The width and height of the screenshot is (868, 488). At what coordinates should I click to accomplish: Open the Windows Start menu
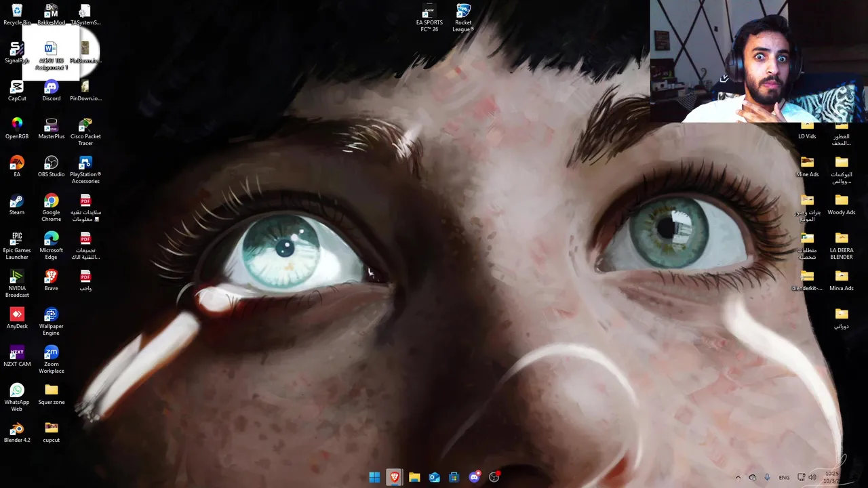coord(374,477)
